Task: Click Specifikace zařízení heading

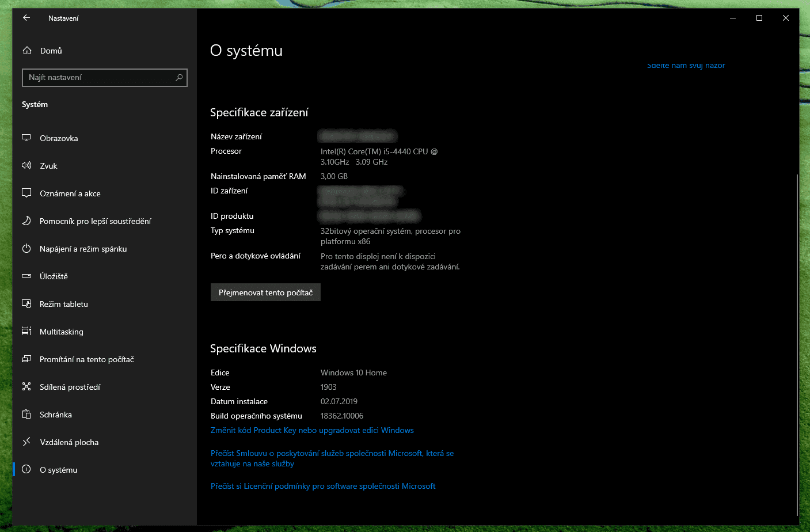Action: [x=259, y=112]
